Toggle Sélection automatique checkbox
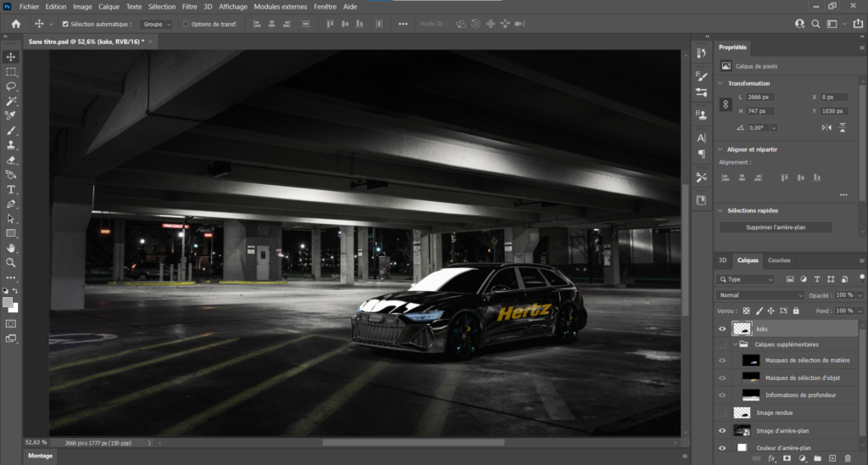This screenshot has height=465, width=868. (65, 25)
